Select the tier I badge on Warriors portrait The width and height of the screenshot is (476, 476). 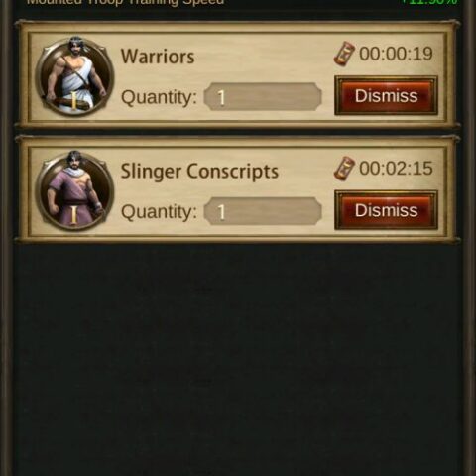point(73,101)
